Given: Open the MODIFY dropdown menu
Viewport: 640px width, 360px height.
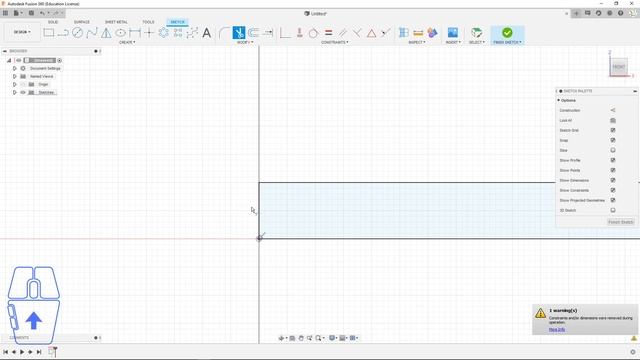Looking at the screenshot, I should [x=245, y=42].
